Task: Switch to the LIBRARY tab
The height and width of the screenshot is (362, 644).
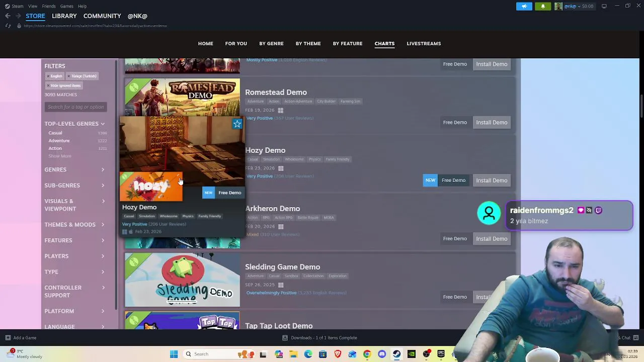Action: point(64,16)
